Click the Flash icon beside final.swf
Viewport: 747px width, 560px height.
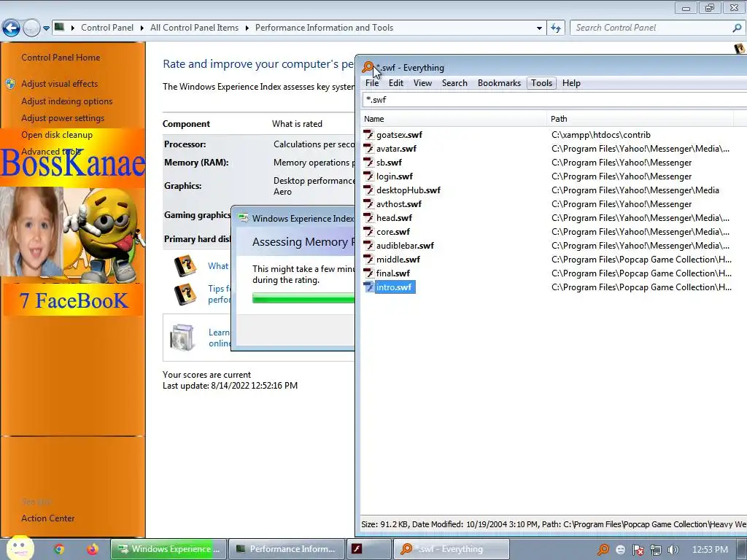pos(368,273)
